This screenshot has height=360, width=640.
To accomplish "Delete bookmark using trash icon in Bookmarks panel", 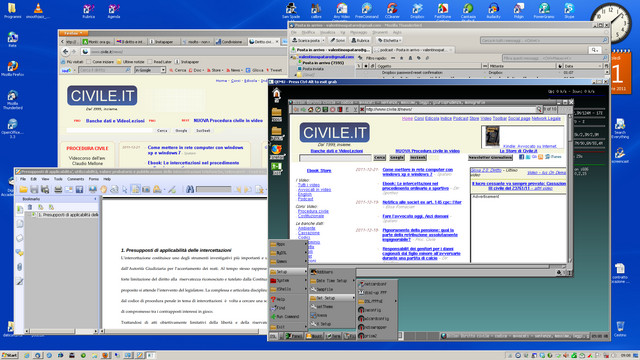I will point(30,207).
